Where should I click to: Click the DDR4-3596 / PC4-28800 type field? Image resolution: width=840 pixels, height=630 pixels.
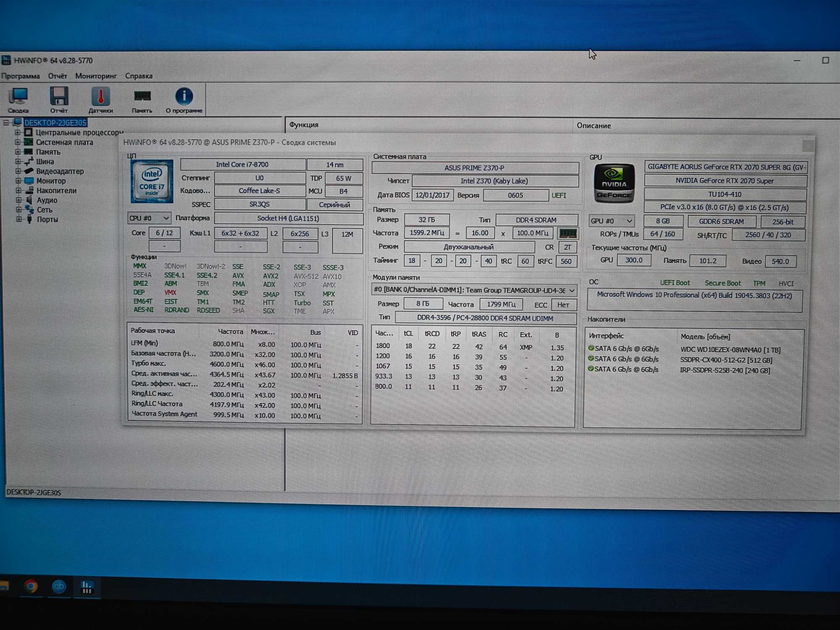pos(486,318)
